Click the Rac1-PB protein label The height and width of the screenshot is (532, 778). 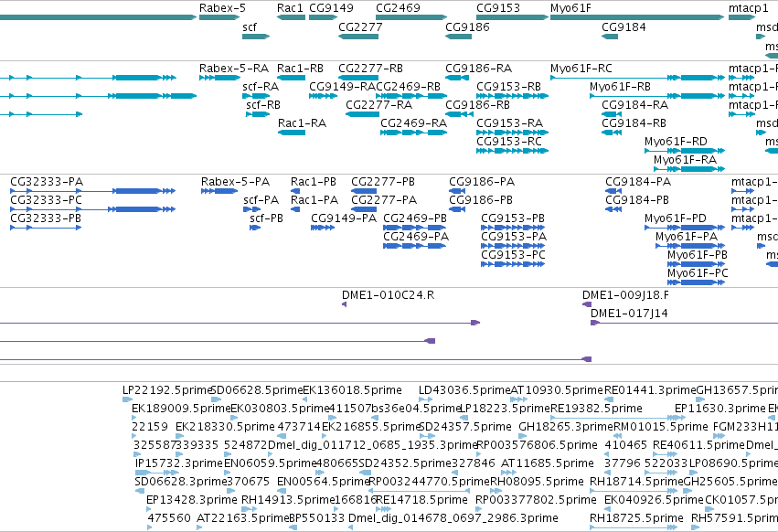313,182
